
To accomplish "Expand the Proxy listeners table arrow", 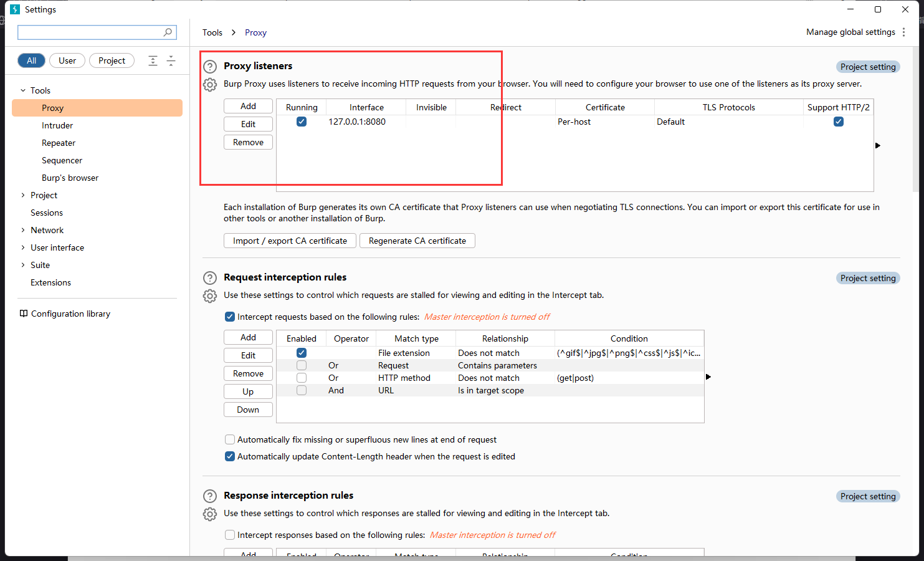I will [x=878, y=145].
